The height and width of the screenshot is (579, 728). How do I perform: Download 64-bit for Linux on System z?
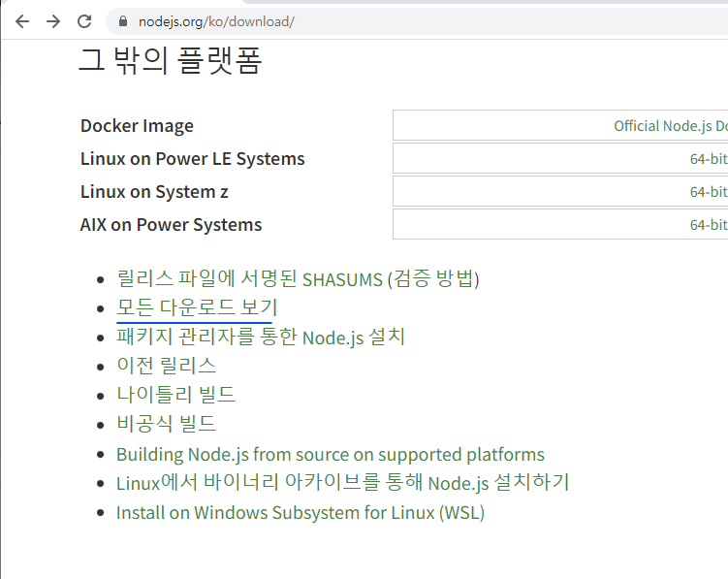point(709,192)
